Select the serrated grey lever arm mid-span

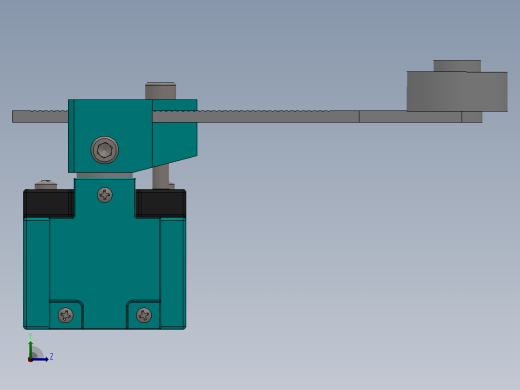coord(256,116)
